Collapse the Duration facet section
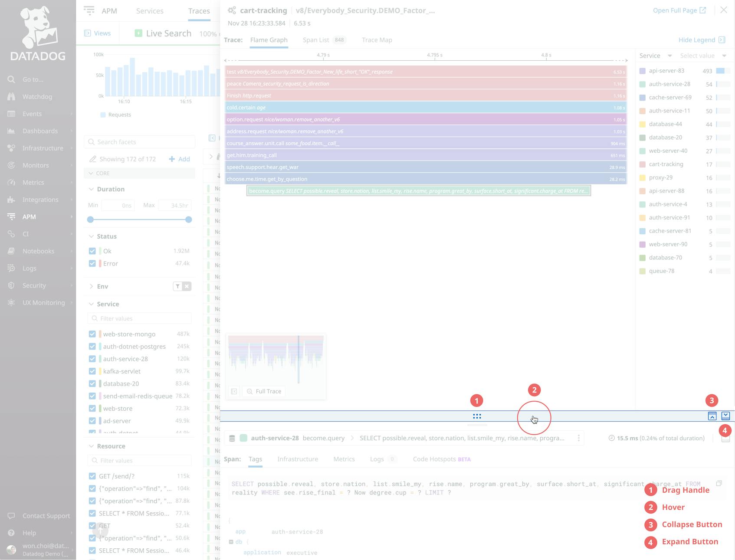The height and width of the screenshot is (560, 735). [91, 189]
